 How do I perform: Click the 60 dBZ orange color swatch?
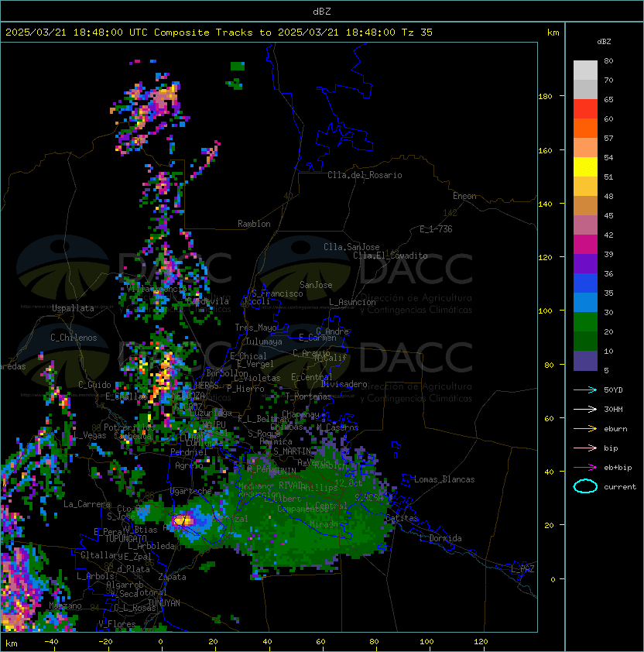(585, 128)
